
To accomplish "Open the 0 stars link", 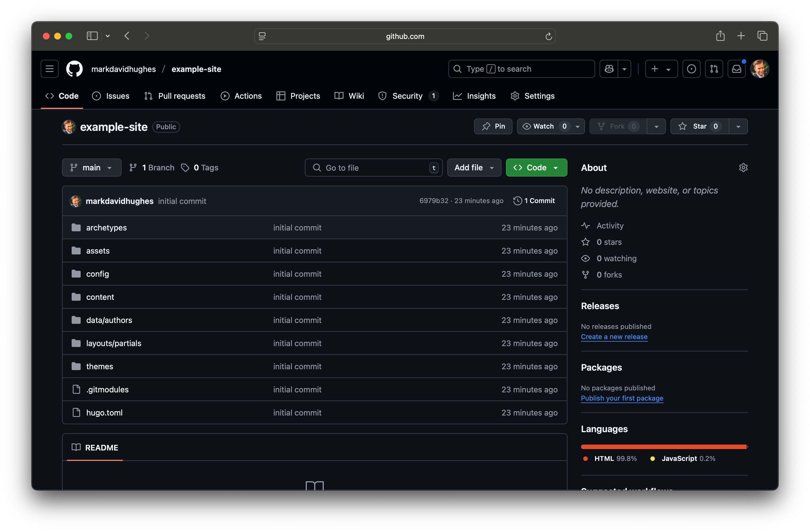I will (x=609, y=242).
